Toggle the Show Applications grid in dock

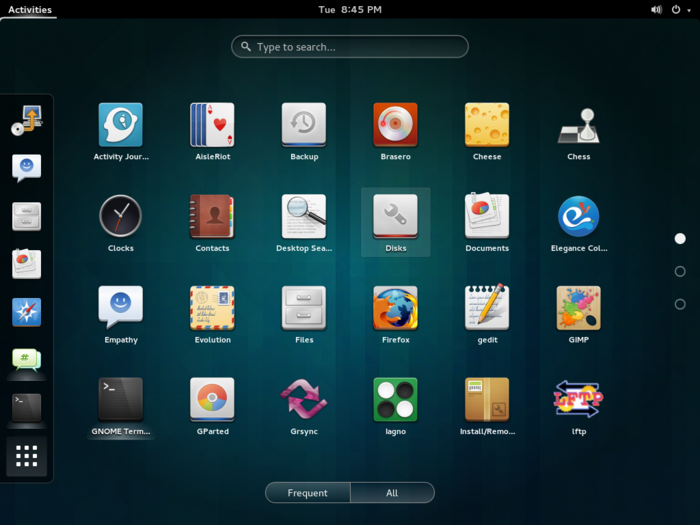(x=27, y=456)
